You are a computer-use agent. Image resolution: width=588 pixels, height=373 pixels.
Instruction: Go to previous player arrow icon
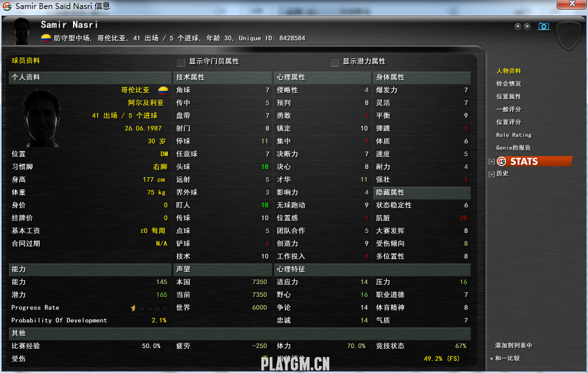coord(518,26)
